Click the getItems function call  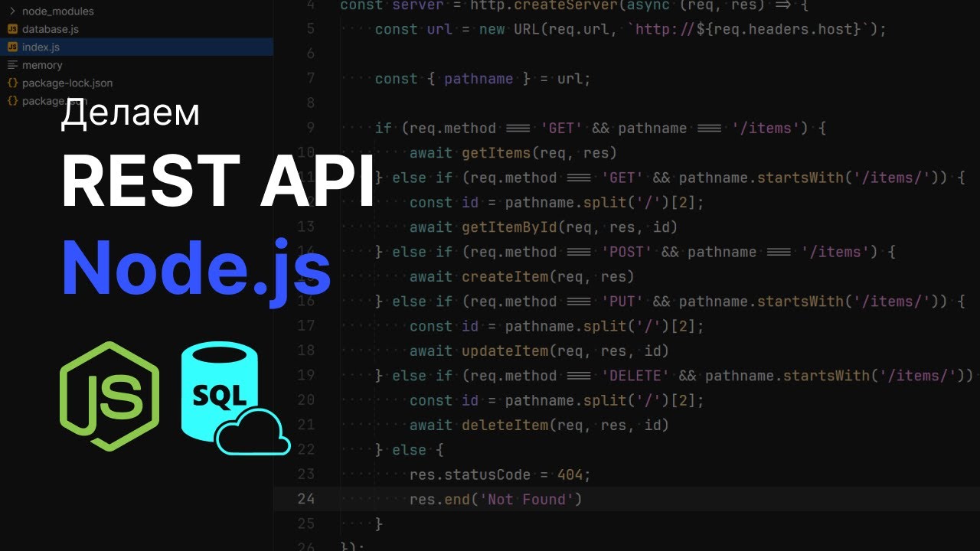[496, 153]
